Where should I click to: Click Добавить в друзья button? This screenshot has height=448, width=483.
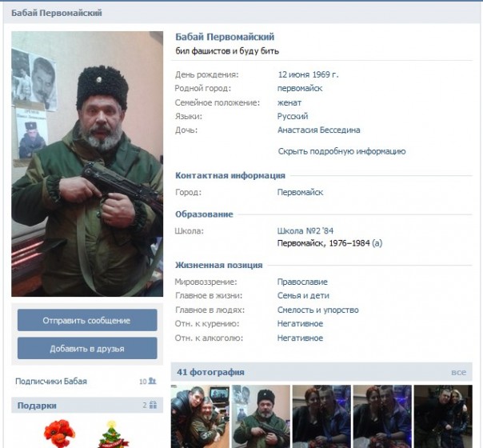pos(87,349)
